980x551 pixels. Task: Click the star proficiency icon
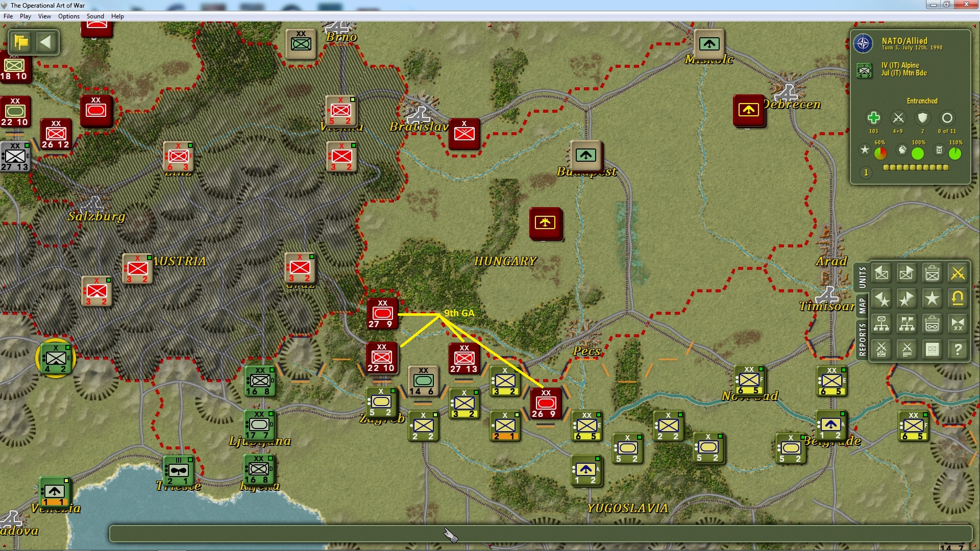click(x=864, y=149)
